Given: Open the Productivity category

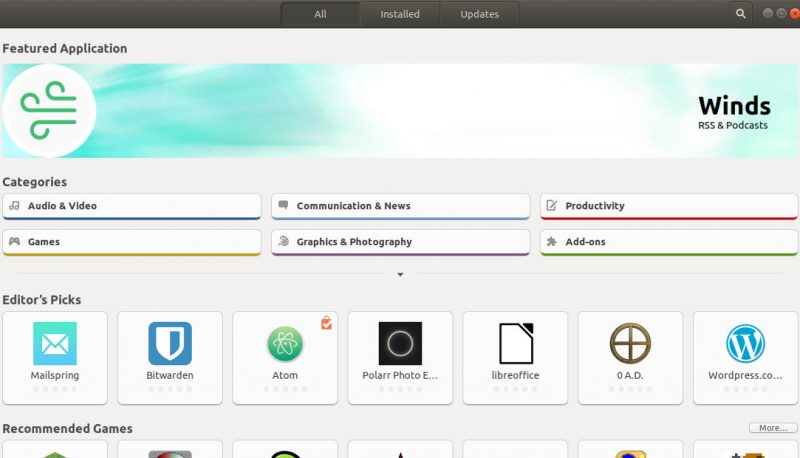Looking at the screenshot, I should pos(669,206).
